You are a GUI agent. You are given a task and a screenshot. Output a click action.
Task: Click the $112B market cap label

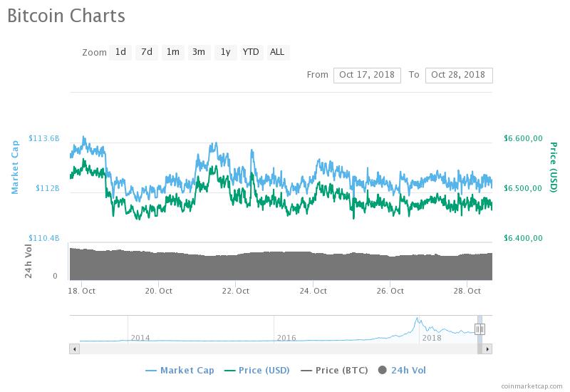47,188
